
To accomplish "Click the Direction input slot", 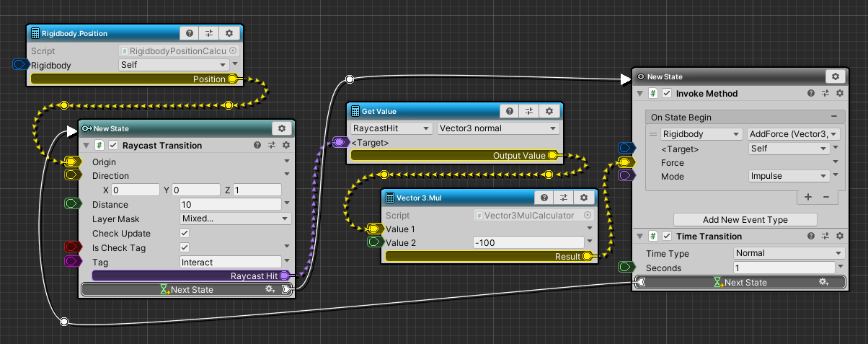I will click(73, 175).
